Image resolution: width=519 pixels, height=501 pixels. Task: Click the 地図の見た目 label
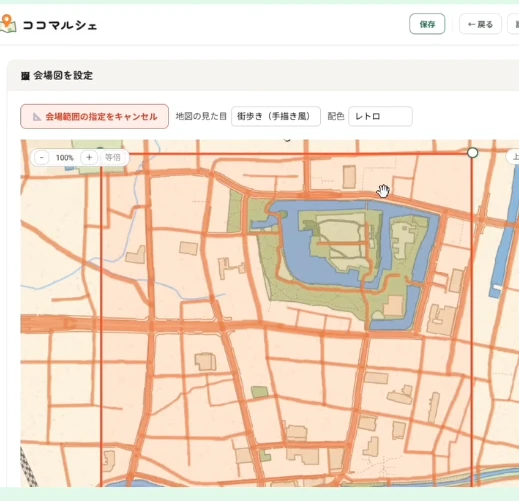coord(201,116)
